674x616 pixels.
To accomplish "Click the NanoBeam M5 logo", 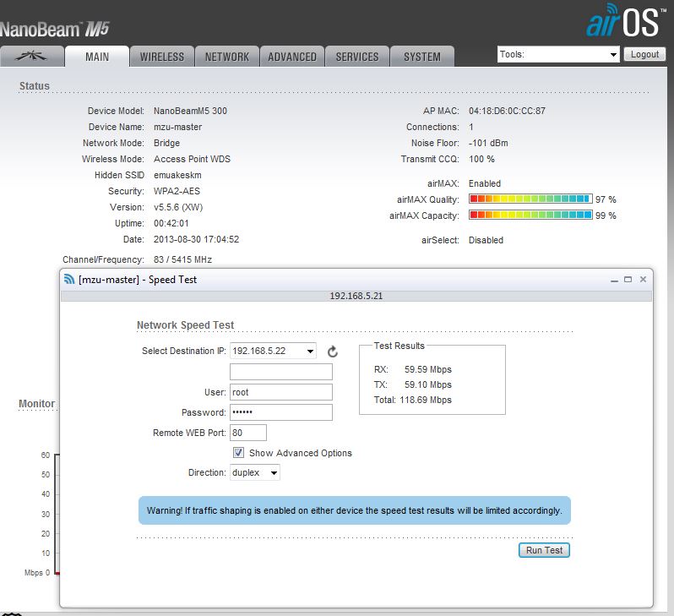I will [55, 30].
